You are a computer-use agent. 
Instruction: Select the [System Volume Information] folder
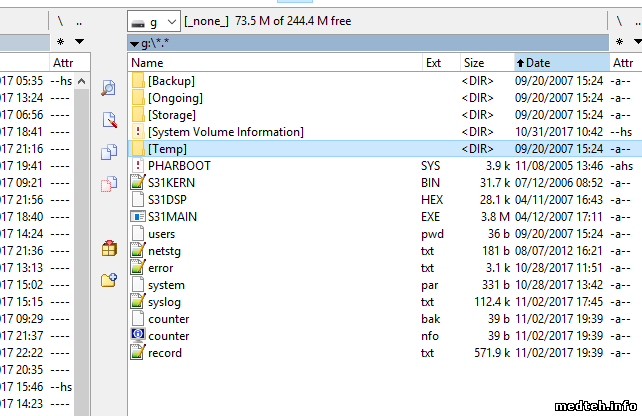click(x=225, y=131)
